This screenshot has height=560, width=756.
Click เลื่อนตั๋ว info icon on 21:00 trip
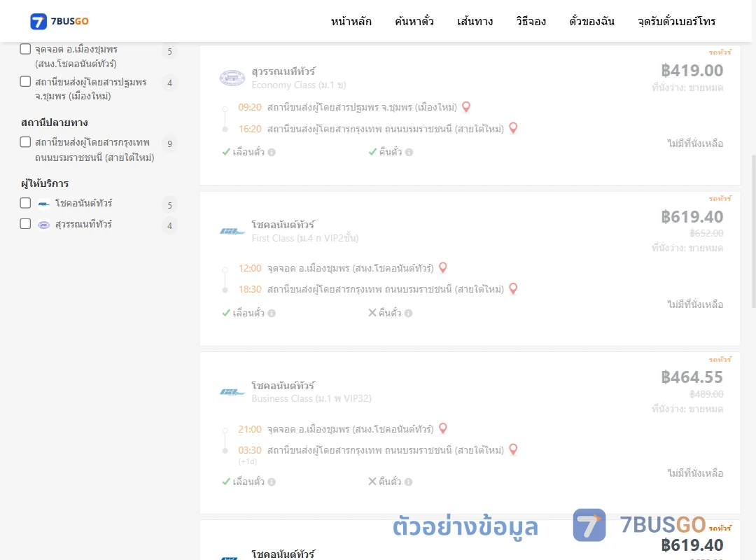pyautogui.click(x=272, y=482)
